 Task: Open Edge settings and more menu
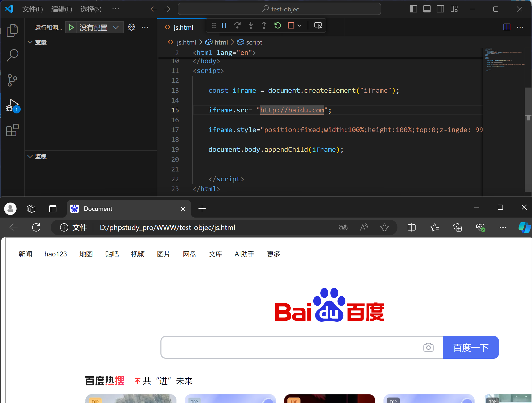(x=503, y=227)
